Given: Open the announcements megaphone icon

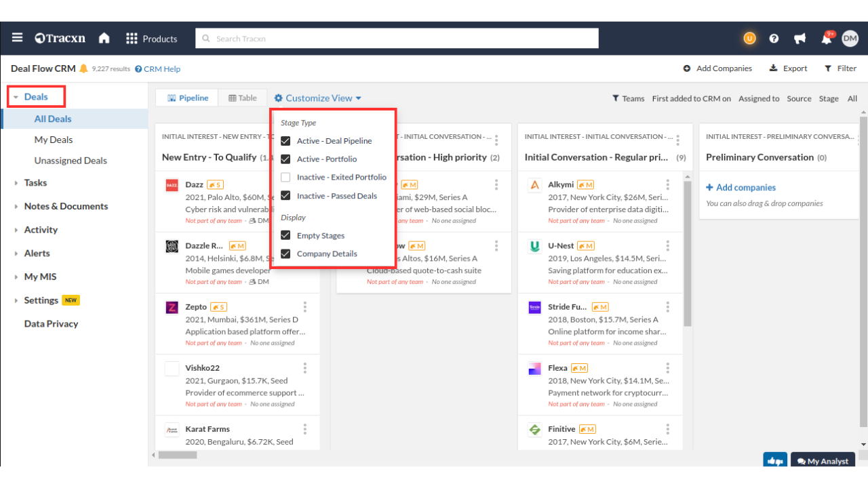Looking at the screenshot, I should coord(800,39).
